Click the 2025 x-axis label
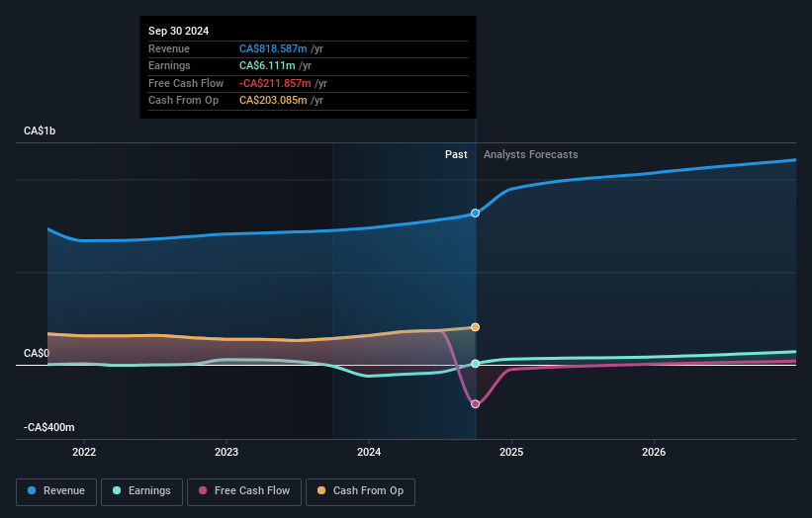The width and height of the screenshot is (812, 518). point(511,452)
